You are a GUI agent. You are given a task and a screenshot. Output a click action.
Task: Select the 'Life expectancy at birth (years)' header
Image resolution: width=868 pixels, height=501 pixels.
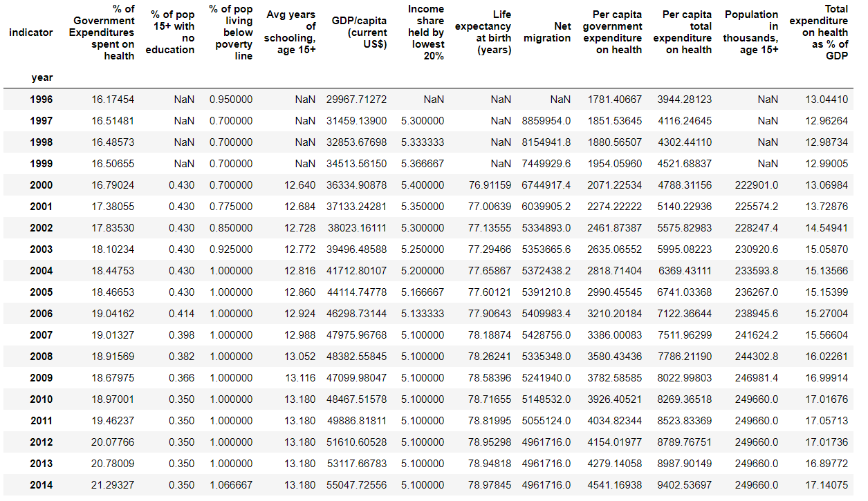coord(483,32)
